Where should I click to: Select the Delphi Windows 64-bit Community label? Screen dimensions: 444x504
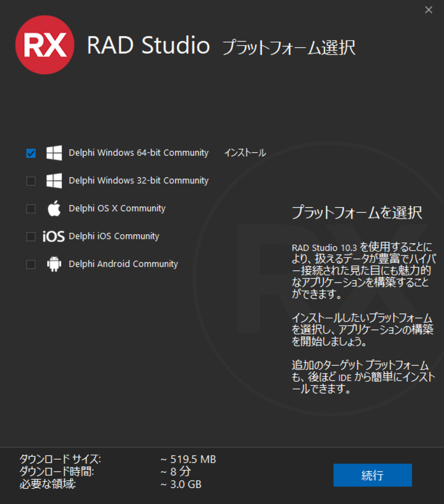(x=138, y=153)
